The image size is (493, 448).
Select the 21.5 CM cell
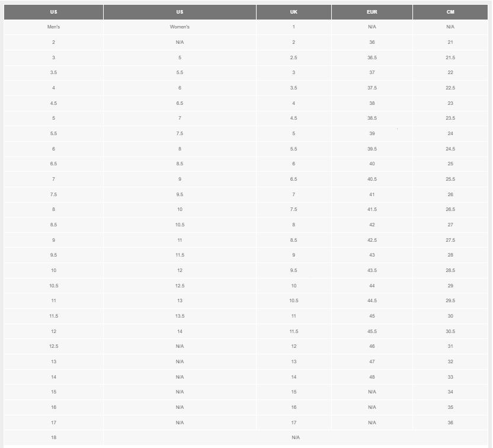tap(450, 57)
